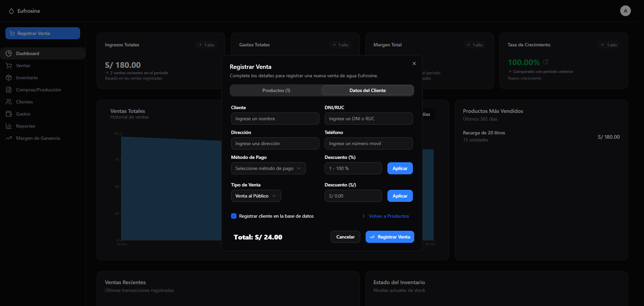This screenshot has width=644, height=306.
Task: Open Ingresos Totales 1 año period selector
Action: click(206, 45)
